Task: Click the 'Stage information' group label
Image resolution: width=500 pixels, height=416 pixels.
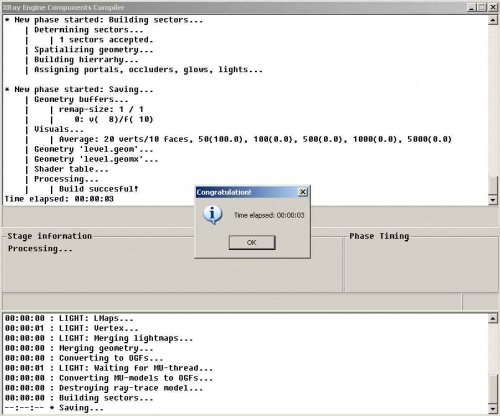Action: click(50, 236)
